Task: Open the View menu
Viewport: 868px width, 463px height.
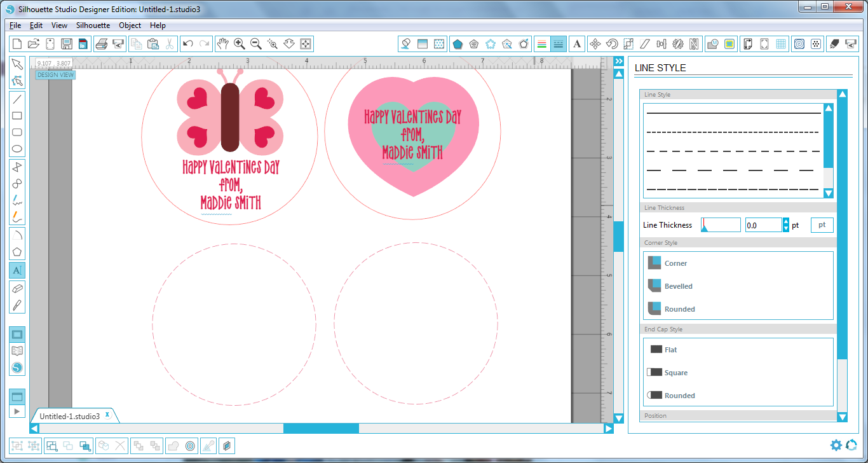Action: (x=59, y=25)
